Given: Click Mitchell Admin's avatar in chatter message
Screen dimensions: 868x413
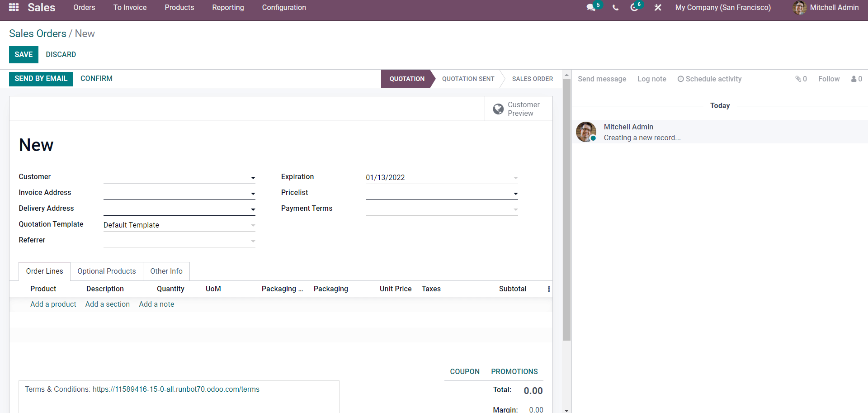Looking at the screenshot, I should [586, 132].
